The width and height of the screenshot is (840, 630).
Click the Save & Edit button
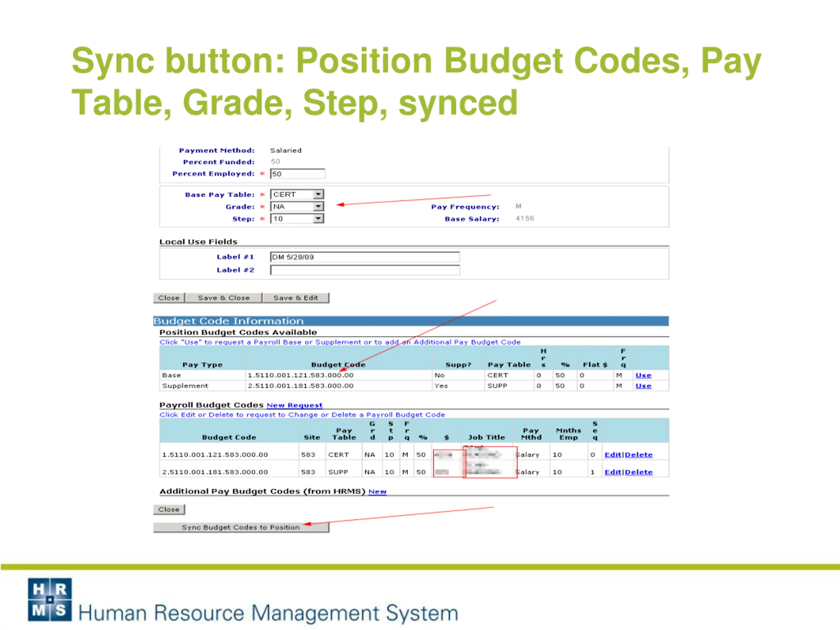(x=296, y=298)
